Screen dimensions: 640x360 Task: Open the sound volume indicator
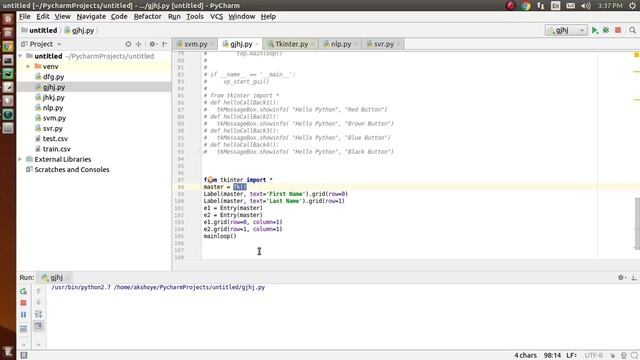[x=586, y=6]
